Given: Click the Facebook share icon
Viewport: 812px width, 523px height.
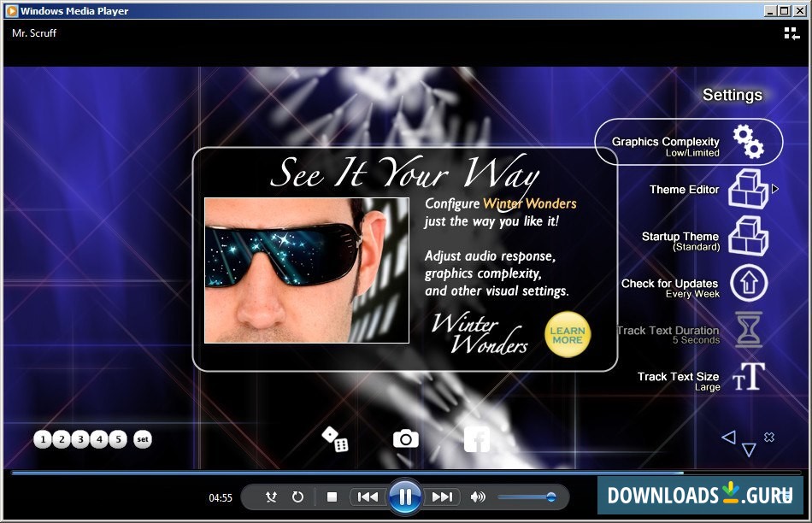Looking at the screenshot, I should point(477,439).
